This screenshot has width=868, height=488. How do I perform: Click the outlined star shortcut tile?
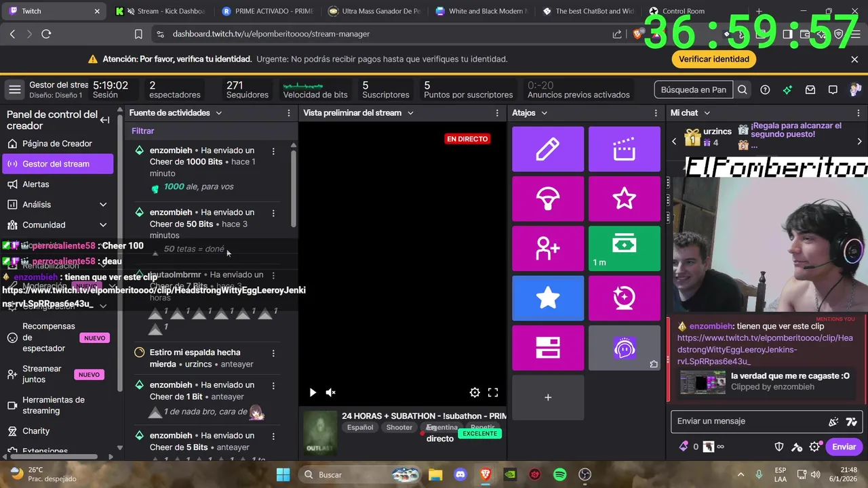[624, 199]
